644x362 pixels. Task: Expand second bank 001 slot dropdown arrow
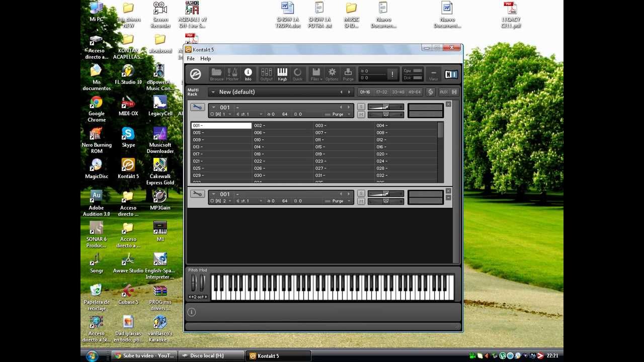point(213,194)
